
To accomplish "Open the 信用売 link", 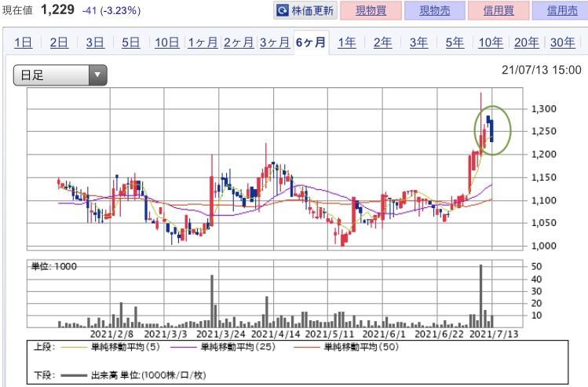I will click(561, 10).
